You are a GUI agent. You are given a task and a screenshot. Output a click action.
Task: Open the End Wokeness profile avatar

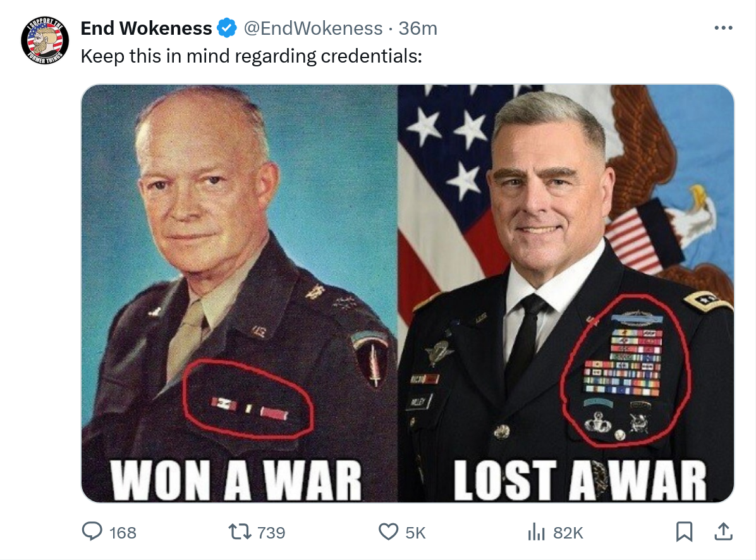tap(45, 41)
